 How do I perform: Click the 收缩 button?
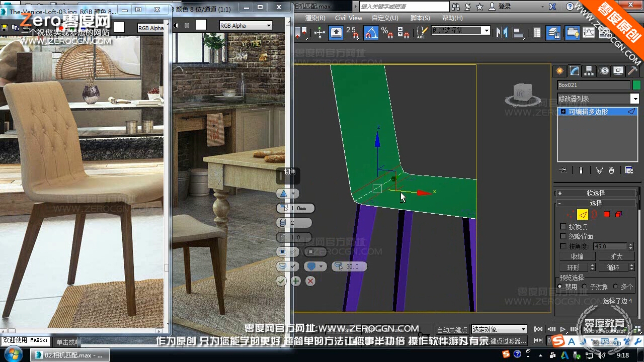click(x=577, y=256)
